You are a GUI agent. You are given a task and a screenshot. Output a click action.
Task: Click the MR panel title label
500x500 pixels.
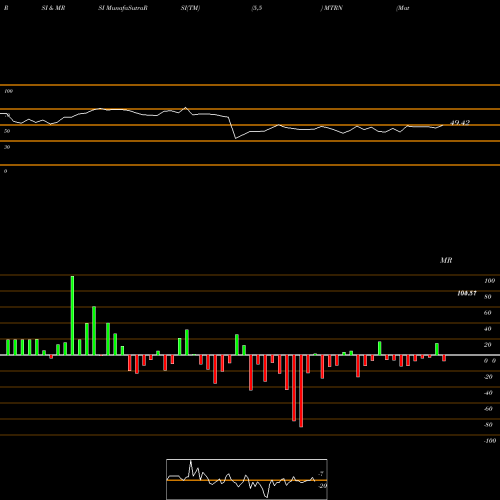(x=446, y=260)
